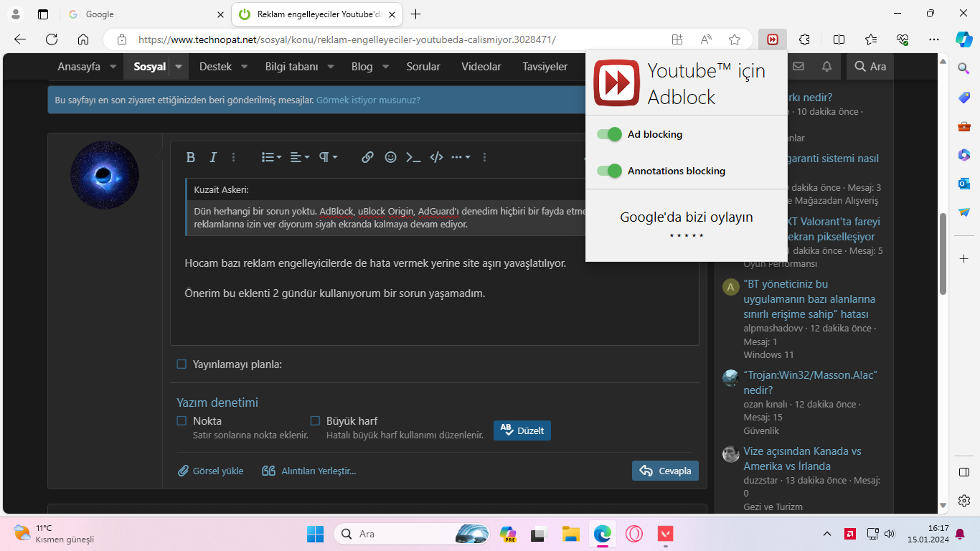Expand the Bilgi tabanı menu arrow
The height and width of the screenshot is (551, 980).
[x=331, y=67]
